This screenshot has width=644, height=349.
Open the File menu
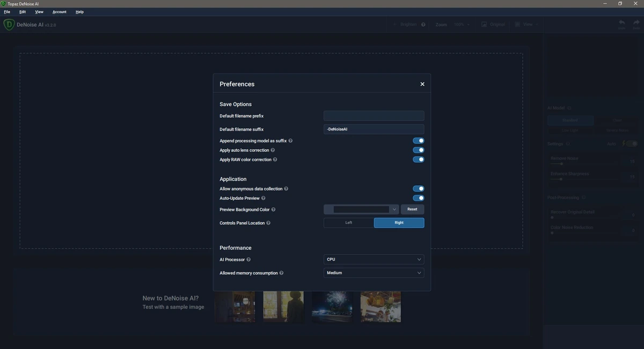7,12
